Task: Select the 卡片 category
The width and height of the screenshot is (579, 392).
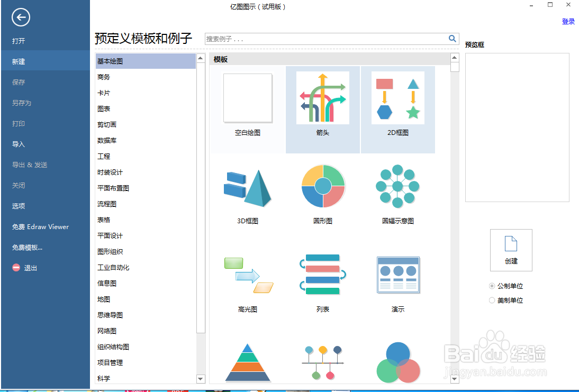Action: [146, 93]
